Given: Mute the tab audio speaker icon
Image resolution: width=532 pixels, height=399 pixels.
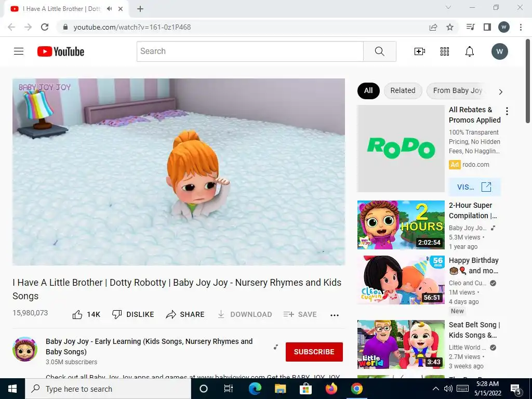Looking at the screenshot, I should point(109,9).
